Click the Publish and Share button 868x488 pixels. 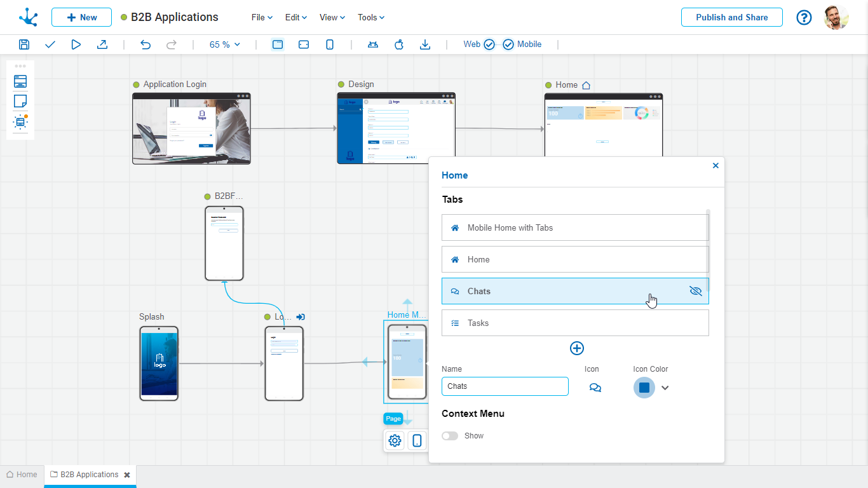click(731, 18)
